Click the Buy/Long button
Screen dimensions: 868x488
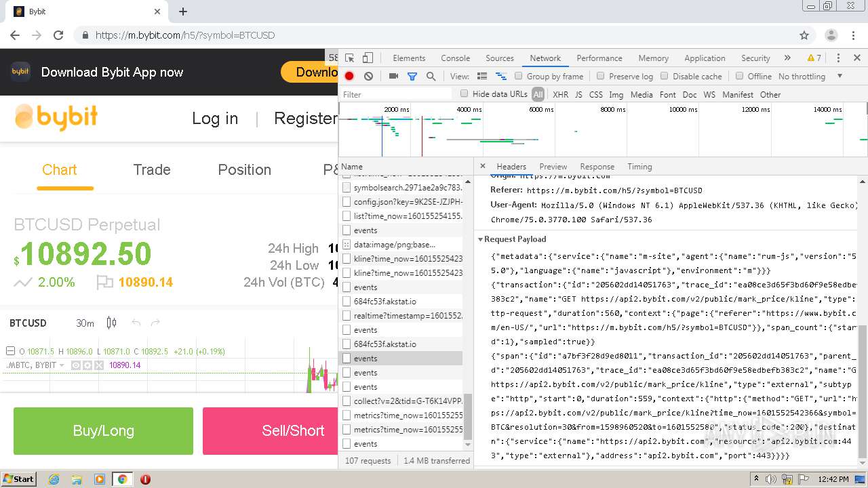(x=103, y=431)
